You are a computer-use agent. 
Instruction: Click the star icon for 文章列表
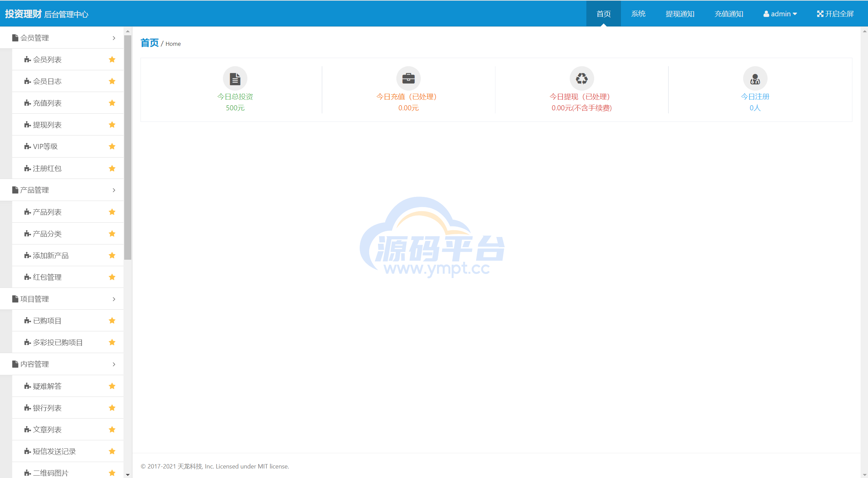tap(112, 429)
